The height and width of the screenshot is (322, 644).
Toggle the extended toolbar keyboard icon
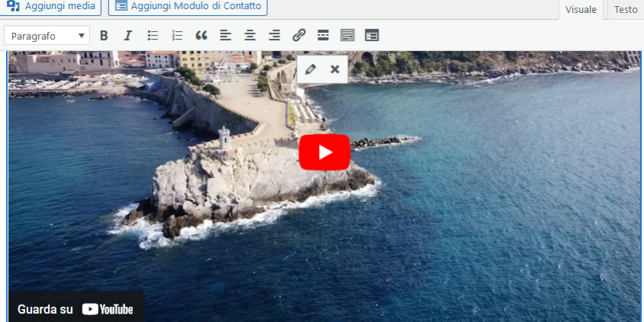point(347,36)
